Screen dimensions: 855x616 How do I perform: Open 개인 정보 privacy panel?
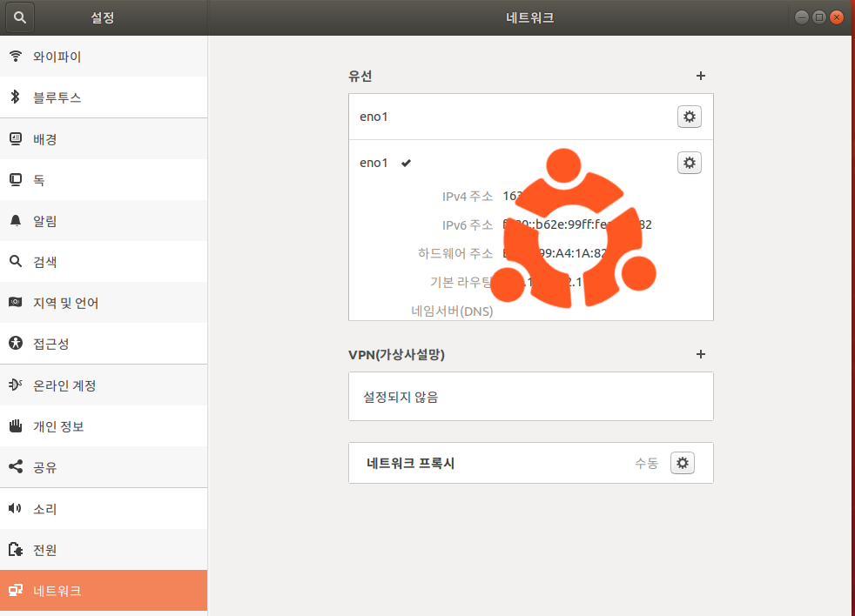pos(104,426)
